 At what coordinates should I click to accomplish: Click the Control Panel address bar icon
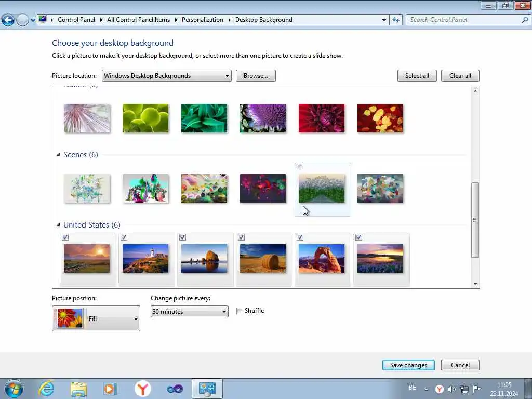[43, 19]
